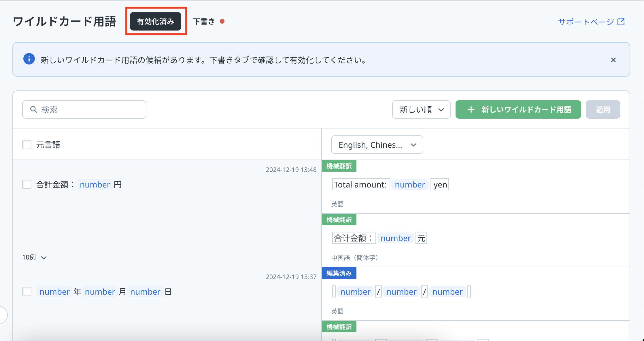Switch to the 有効化済み tab
The image size is (644, 341).
tap(155, 21)
